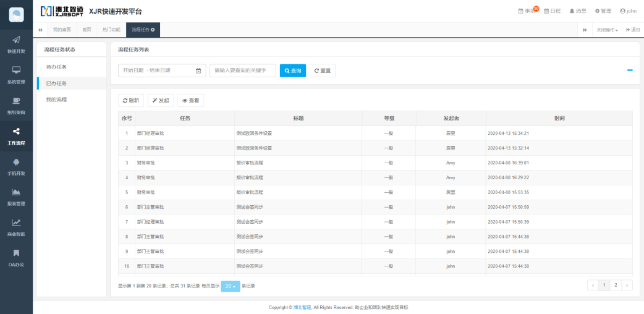Click the 时间 column header
The height and width of the screenshot is (314, 644).
pyautogui.click(x=559, y=118)
